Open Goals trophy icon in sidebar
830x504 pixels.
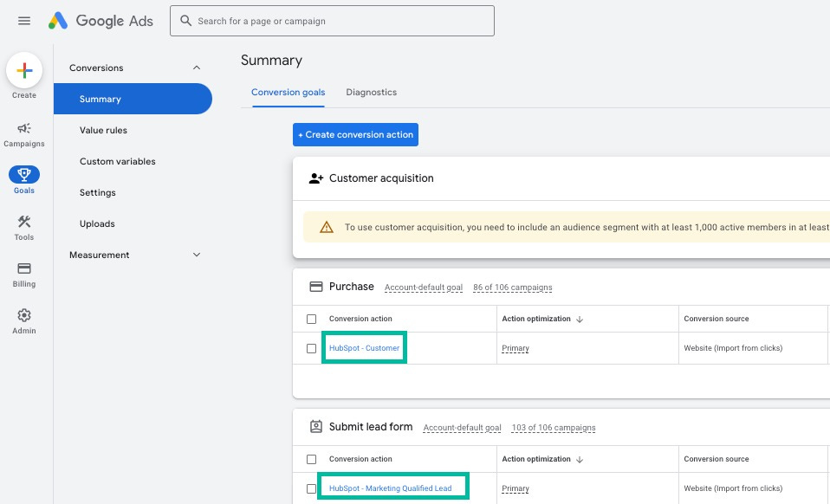(23, 174)
